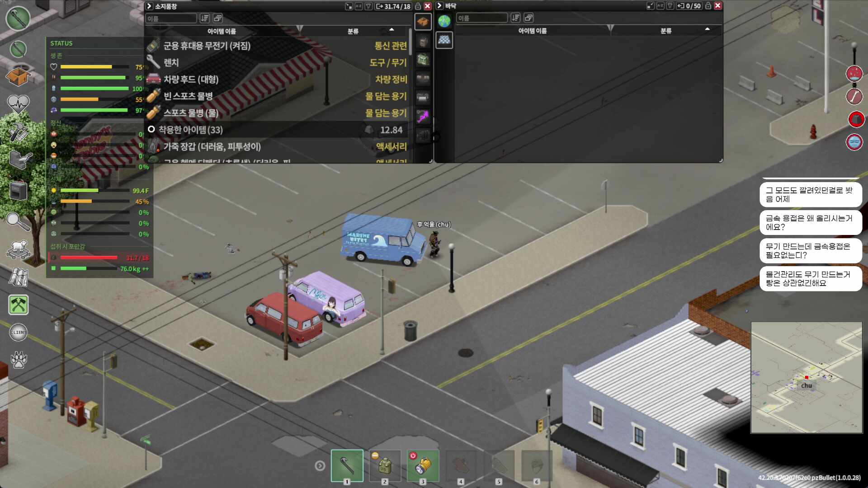
Task: Toggle the floor panel lock icon
Action: (x=708, y=6)
